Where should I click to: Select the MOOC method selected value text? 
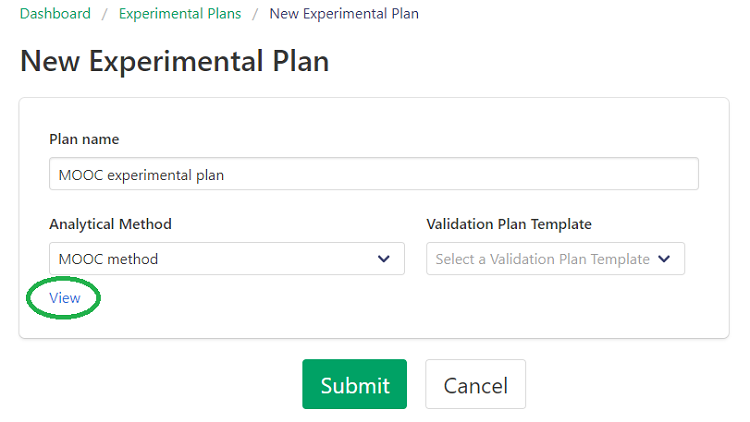[x=108, y=259]
